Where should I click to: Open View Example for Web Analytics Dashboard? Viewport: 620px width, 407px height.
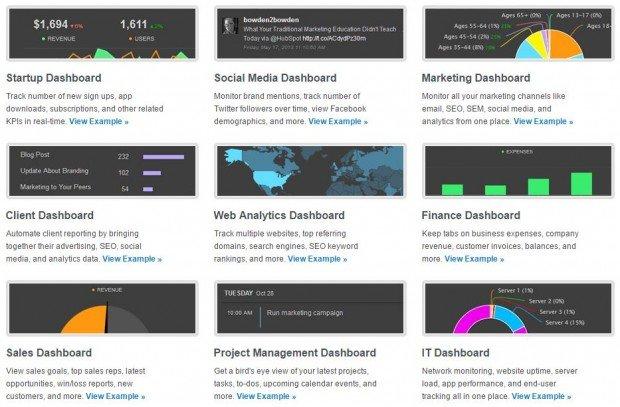318,259
